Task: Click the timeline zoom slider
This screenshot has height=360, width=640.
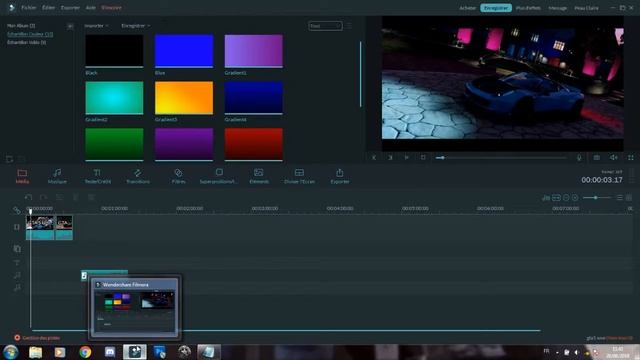Action: (x=596, y=198)
